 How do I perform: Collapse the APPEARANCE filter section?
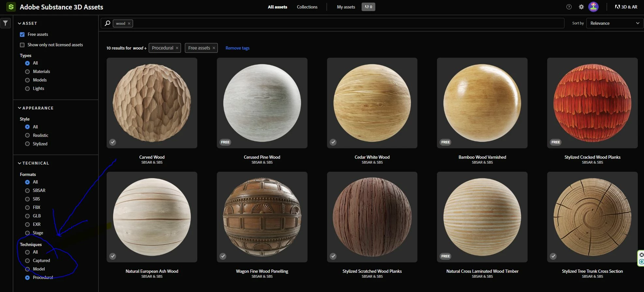[36, 108]
